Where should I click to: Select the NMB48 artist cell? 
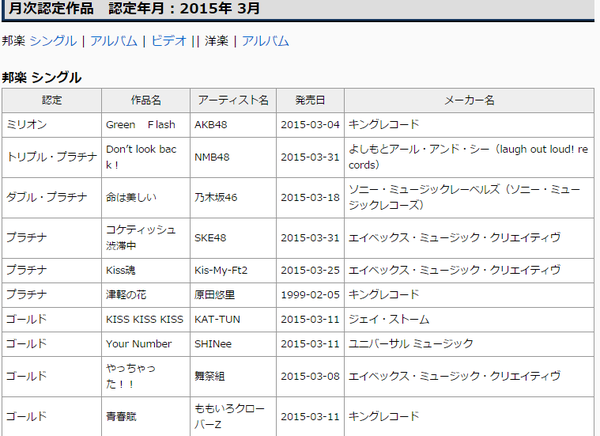pyautogui.click(x=233, y=157)
